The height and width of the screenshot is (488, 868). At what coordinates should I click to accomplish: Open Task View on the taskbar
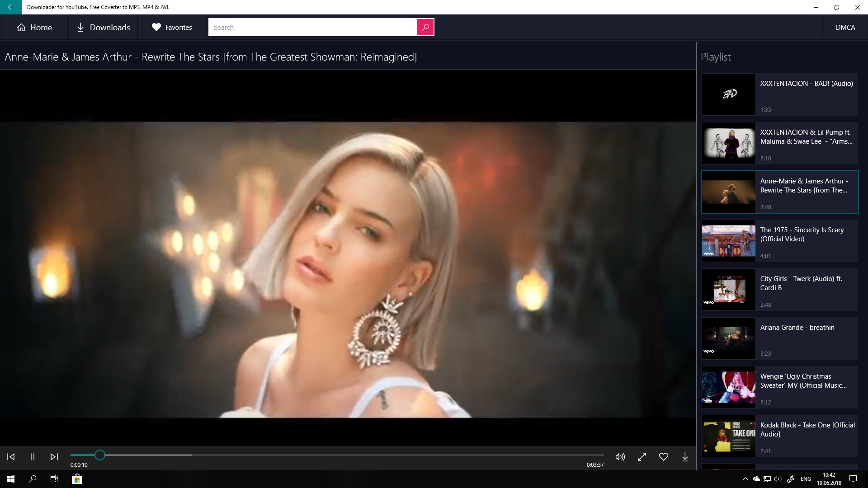pos(54,479)
